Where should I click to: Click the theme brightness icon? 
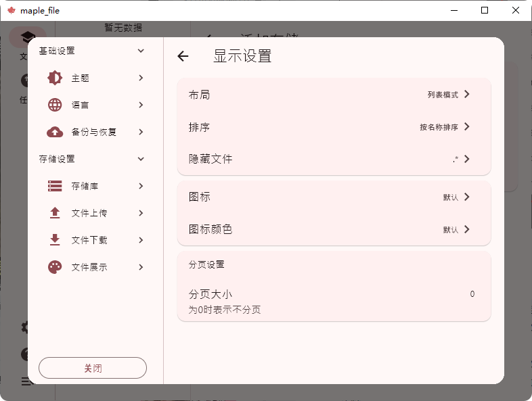click(x=55, y=78)
